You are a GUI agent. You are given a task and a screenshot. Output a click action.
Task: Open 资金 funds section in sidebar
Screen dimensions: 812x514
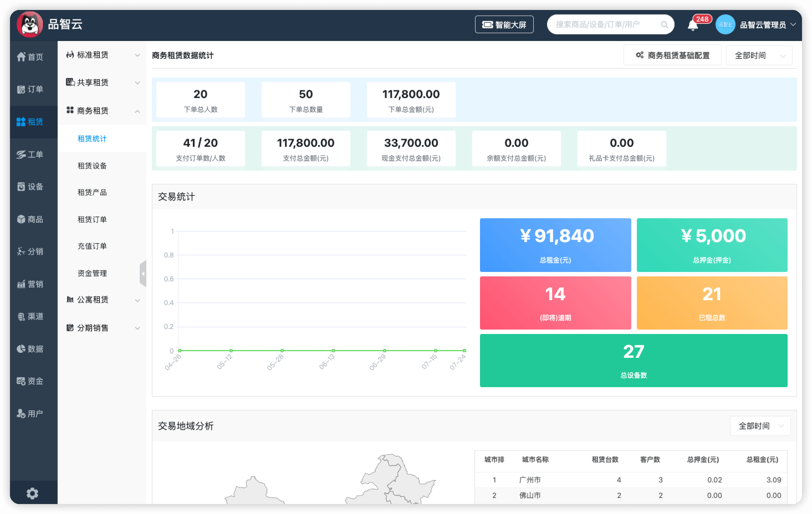click(x=30, y=381)
